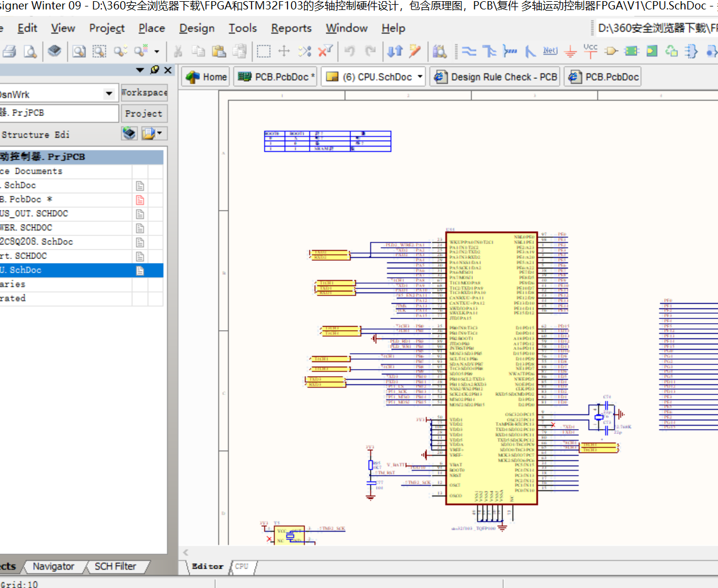Fit all objects with zoom icon
This screenshot has width=718, height=588.
pos(79,52)
